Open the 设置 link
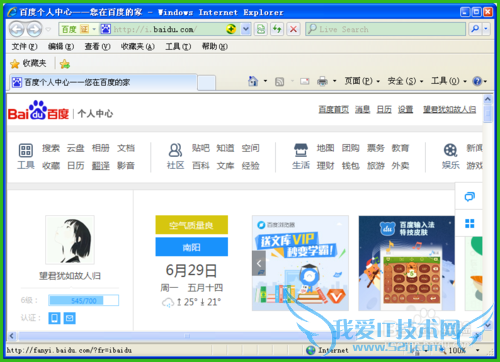The image size is (500, 362). click(x=405, y=110)
